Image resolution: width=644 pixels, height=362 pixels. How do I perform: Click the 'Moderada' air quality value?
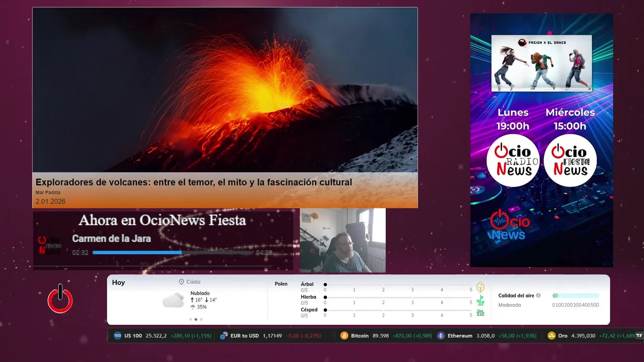coord(510,305)
